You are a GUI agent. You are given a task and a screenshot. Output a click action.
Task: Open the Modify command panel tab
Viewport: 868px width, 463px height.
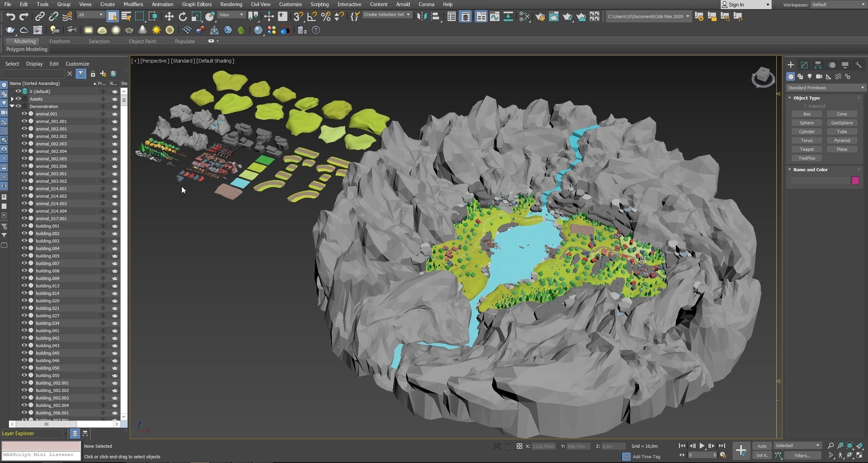tap(804, 65)
